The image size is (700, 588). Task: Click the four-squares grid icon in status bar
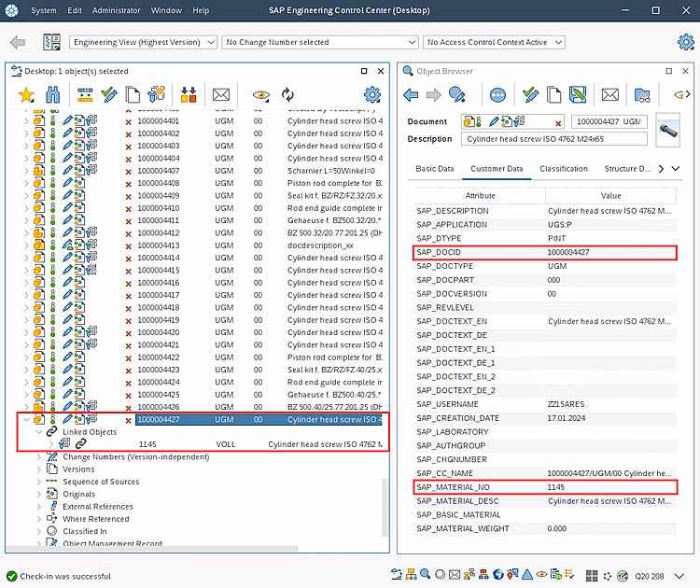(x=592, y=576)
